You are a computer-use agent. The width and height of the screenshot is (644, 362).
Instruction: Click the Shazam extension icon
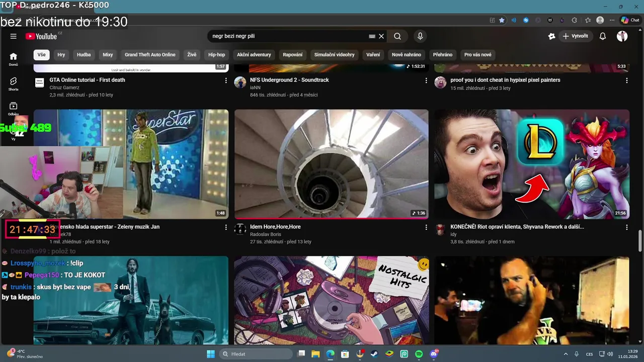pyautogui.click(x=526, y=20)
